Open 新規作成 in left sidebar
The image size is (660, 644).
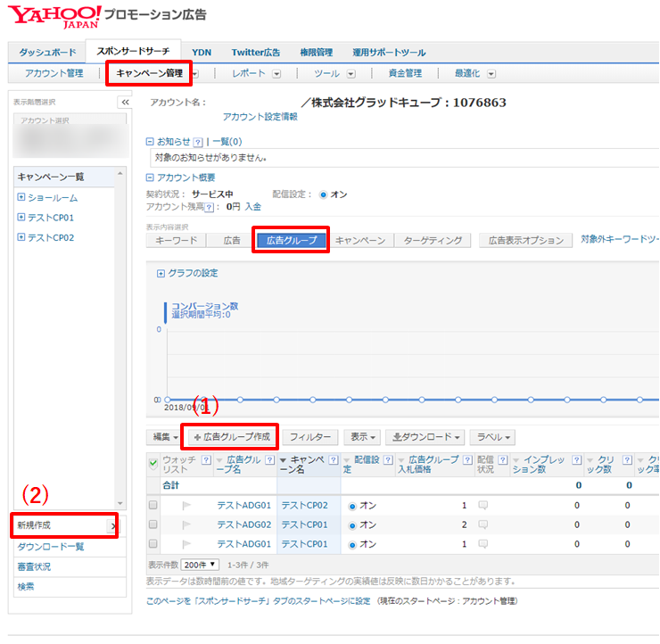[x=65, y=525]
